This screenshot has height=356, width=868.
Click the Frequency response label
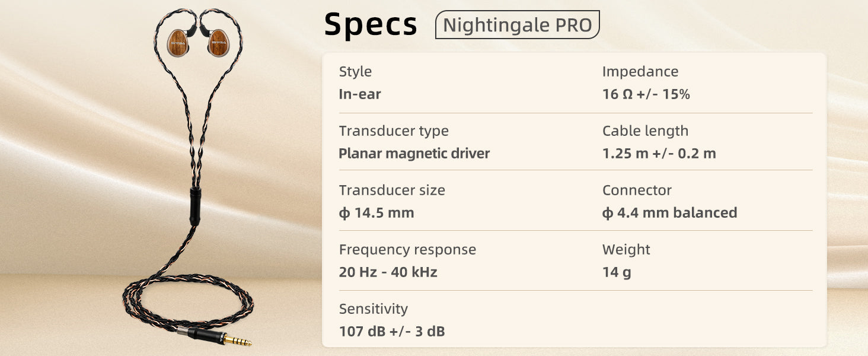tap(407, 250)
